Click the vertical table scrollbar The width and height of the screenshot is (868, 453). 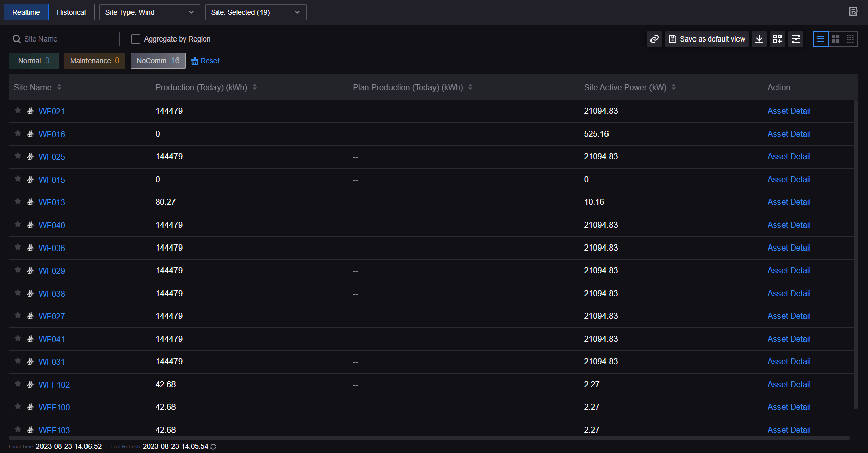856,254
